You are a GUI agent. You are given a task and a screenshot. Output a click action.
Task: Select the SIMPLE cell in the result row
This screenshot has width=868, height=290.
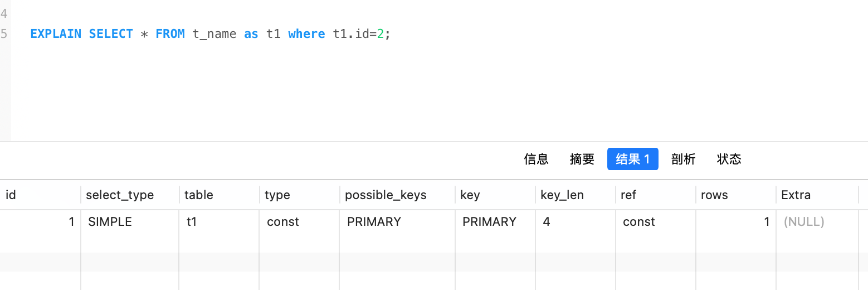pyautogui.click(x=110, y=222)
